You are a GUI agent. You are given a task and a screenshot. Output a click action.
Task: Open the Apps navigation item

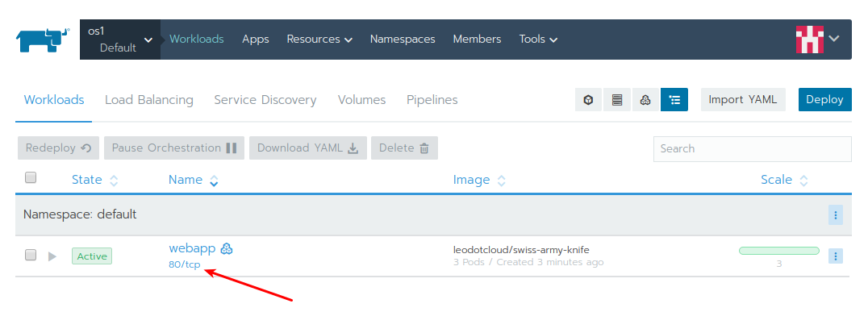pos(255,40)
